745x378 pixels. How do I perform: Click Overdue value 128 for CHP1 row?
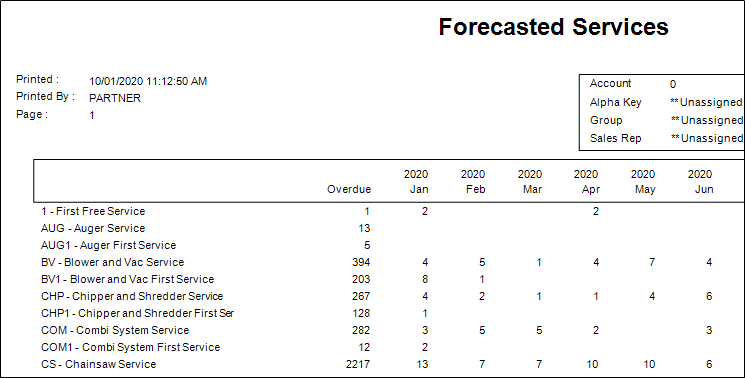coord(361,313)
